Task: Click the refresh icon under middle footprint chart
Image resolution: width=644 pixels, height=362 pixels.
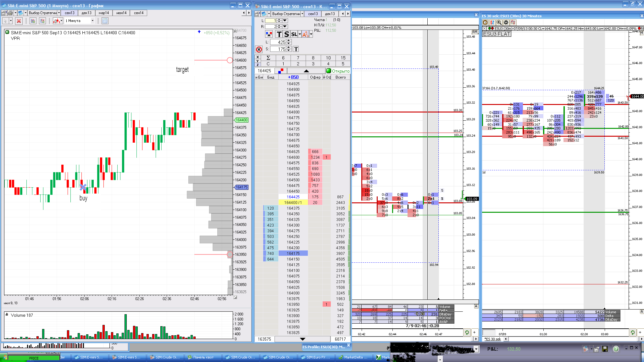Action: click(467, 332)
